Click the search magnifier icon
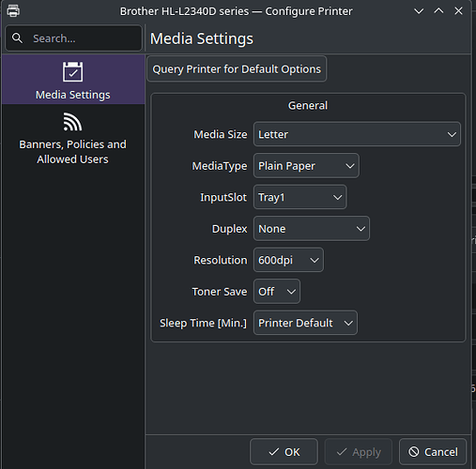Image resolution: width=476 pixels, height=469 pixels. point(17,38)
